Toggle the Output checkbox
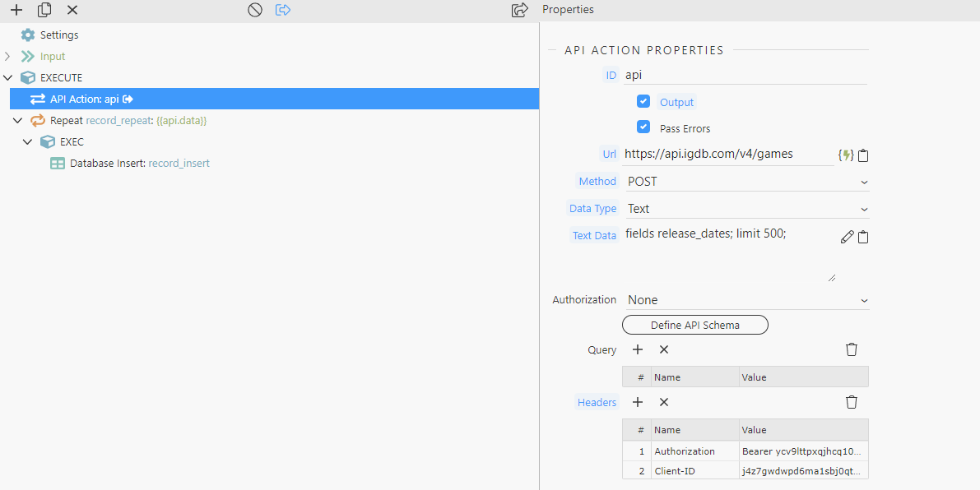The width and height of the screenshot is (980, 490). click(643, 102)
